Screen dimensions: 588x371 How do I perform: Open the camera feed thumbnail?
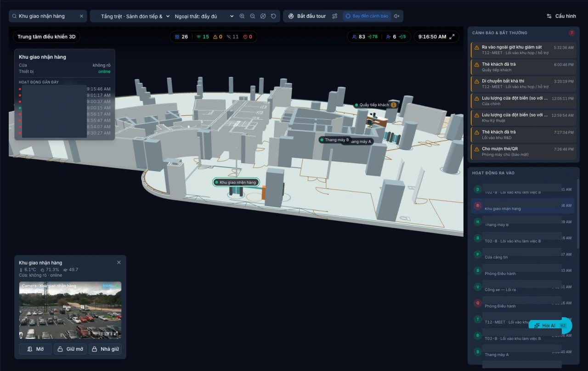point(70,310)
